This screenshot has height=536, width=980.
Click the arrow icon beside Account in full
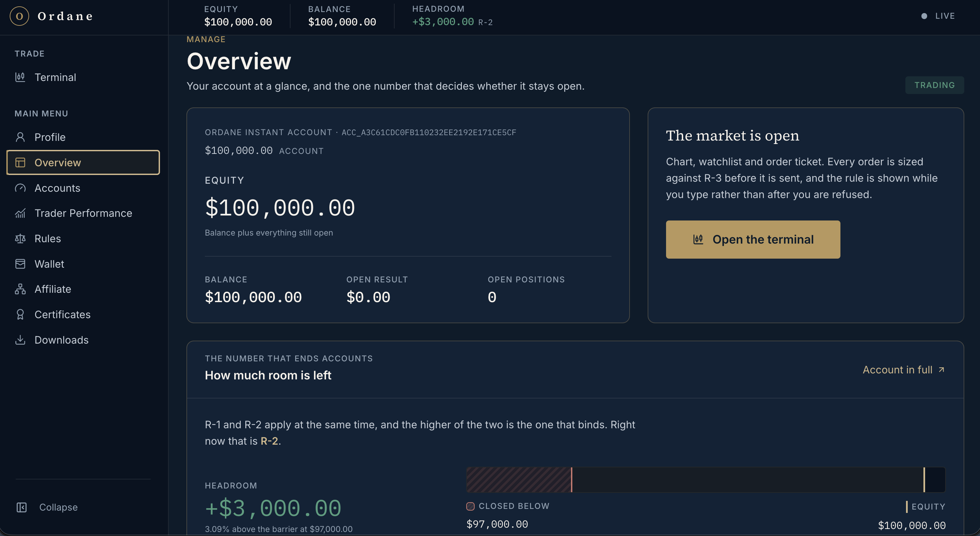pyautogui.click(x=941, y=369)
